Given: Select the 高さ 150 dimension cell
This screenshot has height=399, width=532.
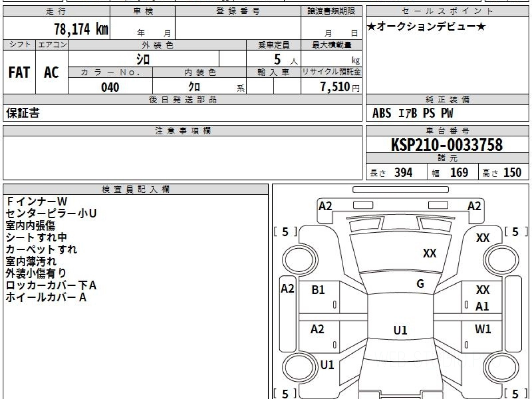Looking at the screenshot, I should (504, 172).
